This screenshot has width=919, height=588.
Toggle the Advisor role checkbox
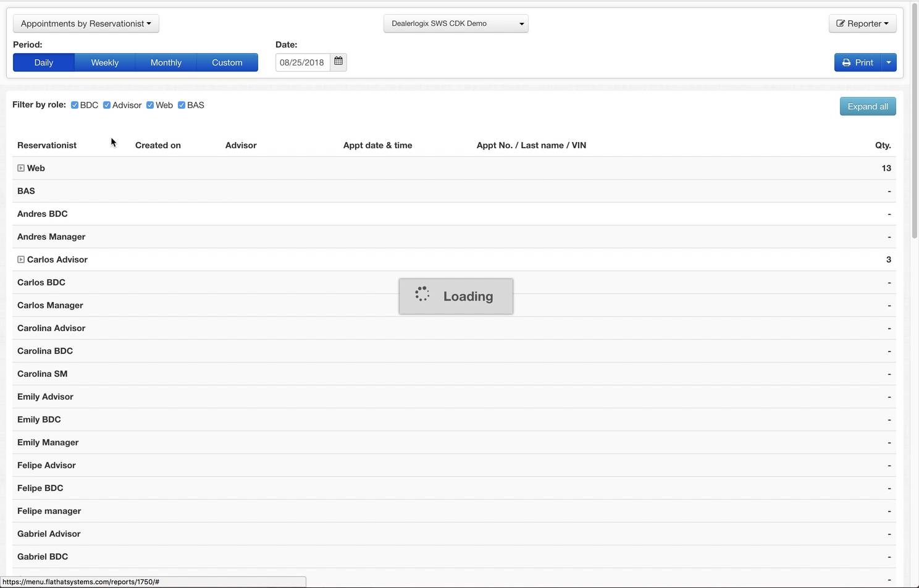tap(107, 105)
